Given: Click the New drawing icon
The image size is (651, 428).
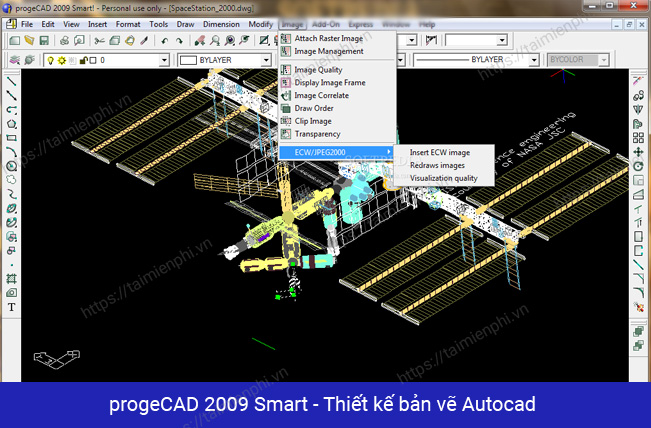Looking at the screenshot, I should tap(15, 40).
